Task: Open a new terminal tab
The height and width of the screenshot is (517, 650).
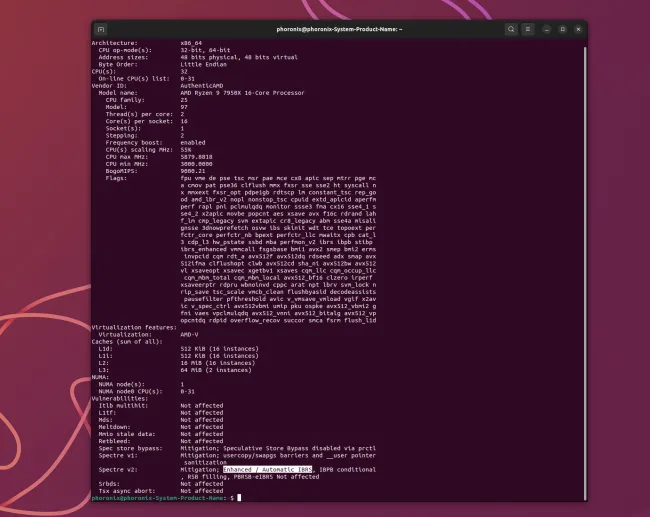Action: (102, 29)
